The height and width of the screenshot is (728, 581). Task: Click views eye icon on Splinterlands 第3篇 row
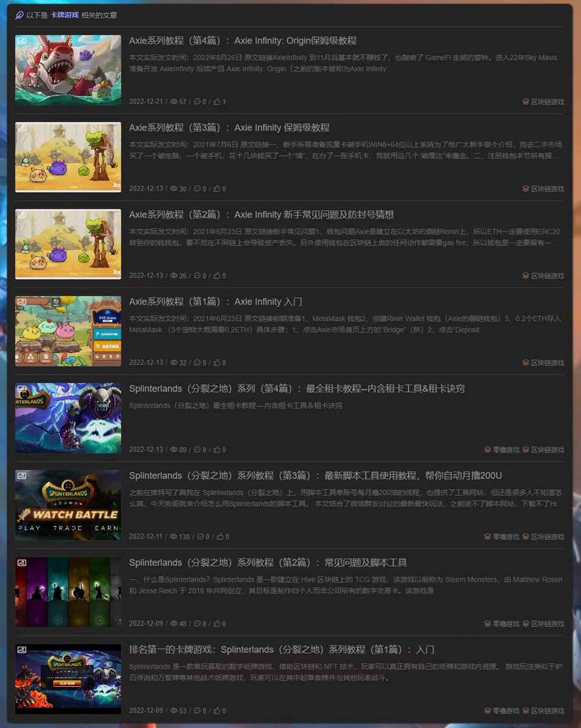(173, 536)
